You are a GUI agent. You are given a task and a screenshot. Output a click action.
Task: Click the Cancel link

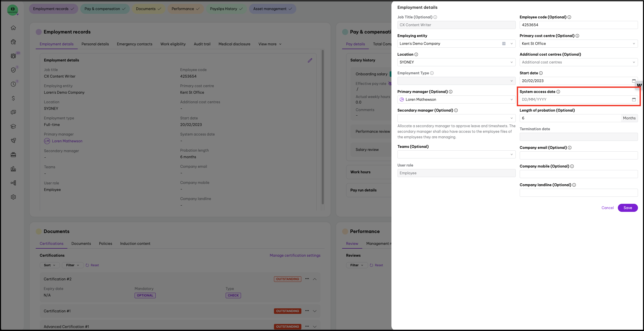[607, 208]
